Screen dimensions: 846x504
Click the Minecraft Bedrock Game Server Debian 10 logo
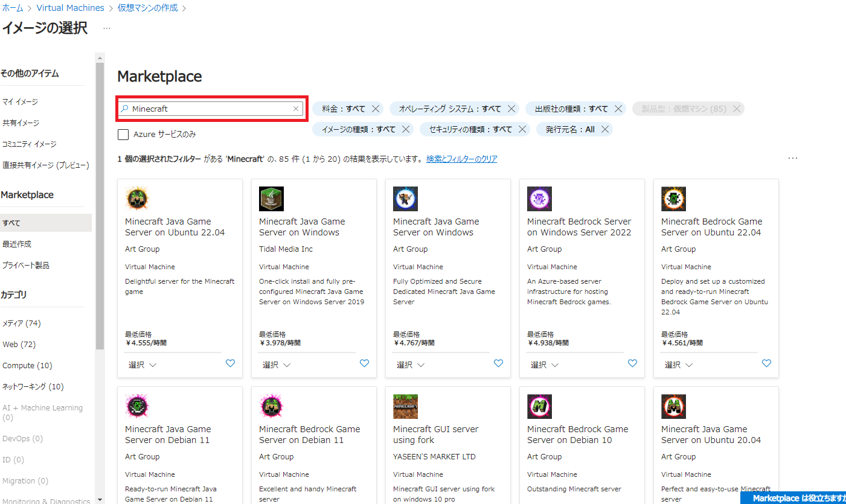539,406
